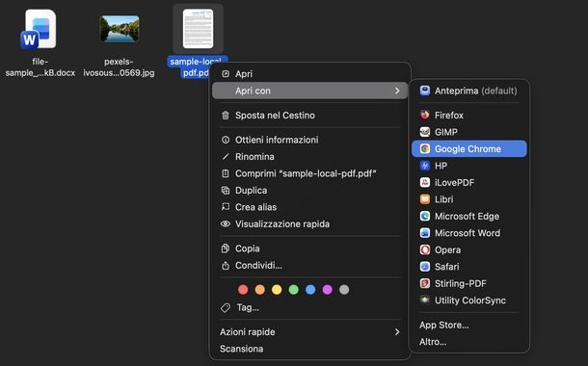Click the info icon beside Ottieni informazioni
Image resolution: width=588 pixels, height=366 pixels.
(x=226, y=140)
